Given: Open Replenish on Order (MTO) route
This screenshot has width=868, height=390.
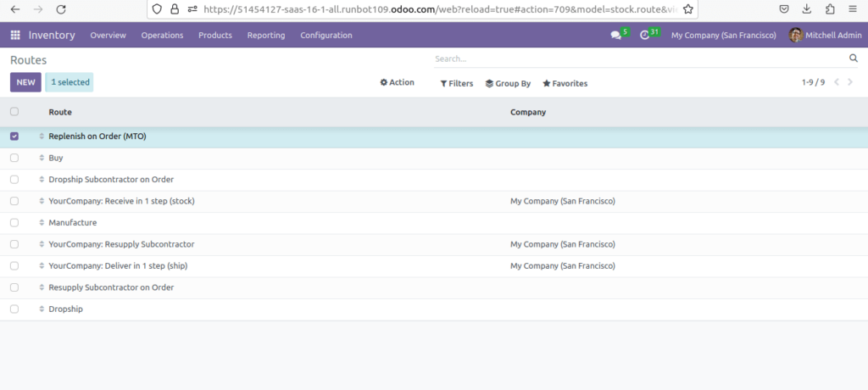Looking at the screenshot, I should pos(97,136).
